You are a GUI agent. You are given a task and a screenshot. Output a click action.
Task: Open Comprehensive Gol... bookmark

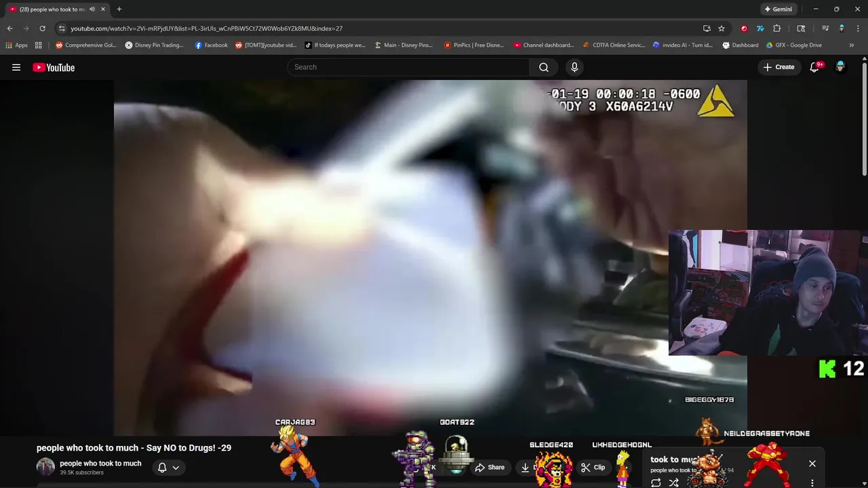coord(86,45)
